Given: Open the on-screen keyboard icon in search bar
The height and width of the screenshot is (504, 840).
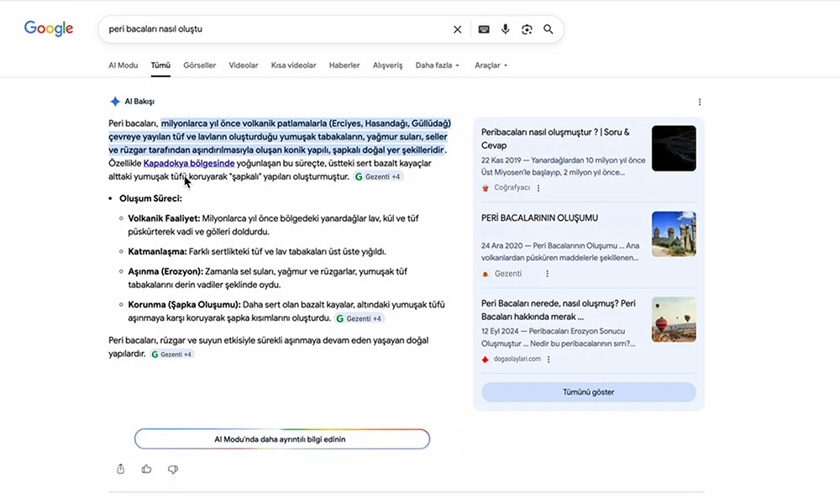Looking at the screenshot, I should pyautogui.click(x=484, y=29).
